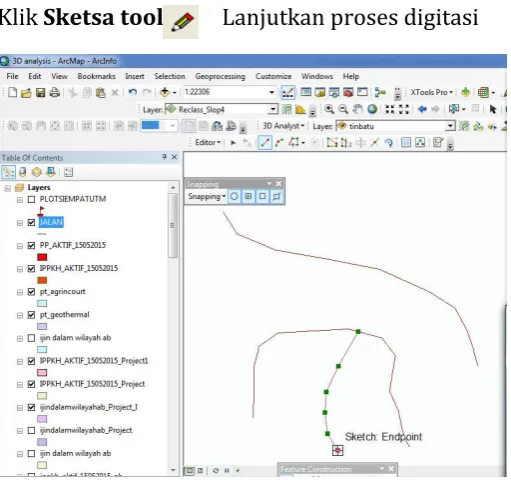Screen dimensions: 511x480
Task: Click orange IPPKH_AKTIF_15052015 symbol swatch
Action: click(x=42, y=280)
